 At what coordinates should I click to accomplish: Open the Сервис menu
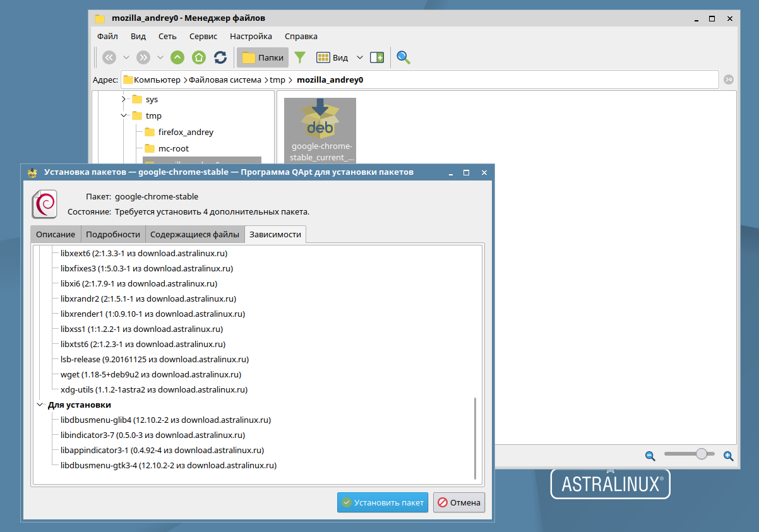tap(203, 37)
